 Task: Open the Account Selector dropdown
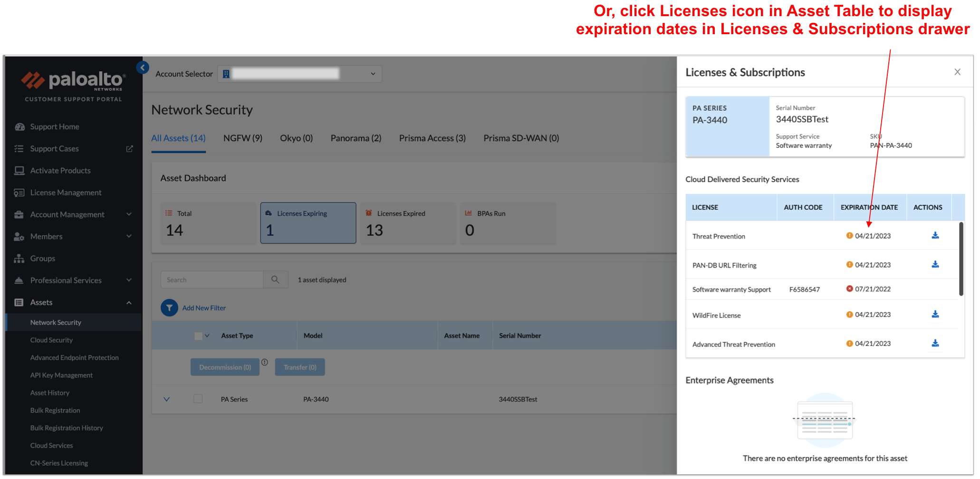(x=373, y=74)
